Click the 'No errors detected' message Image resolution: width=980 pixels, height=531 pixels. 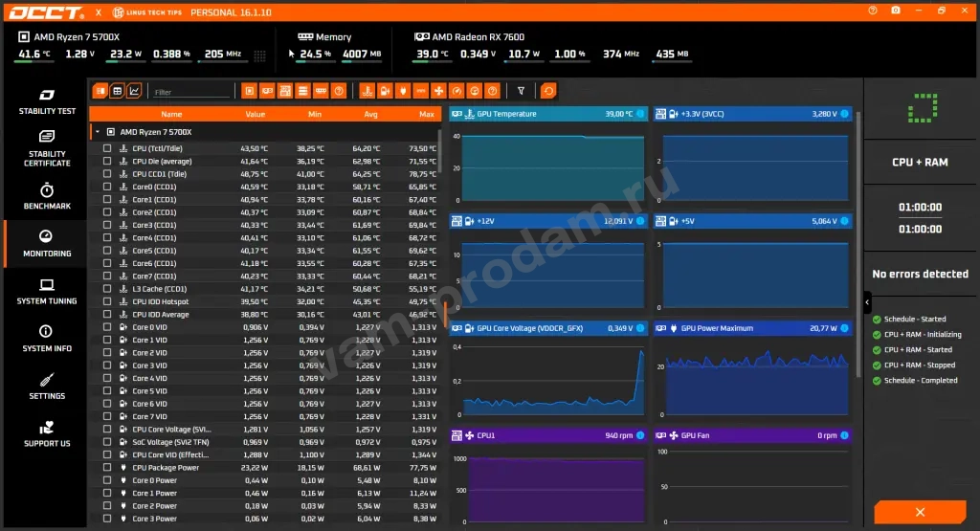(x=920, y=274)
